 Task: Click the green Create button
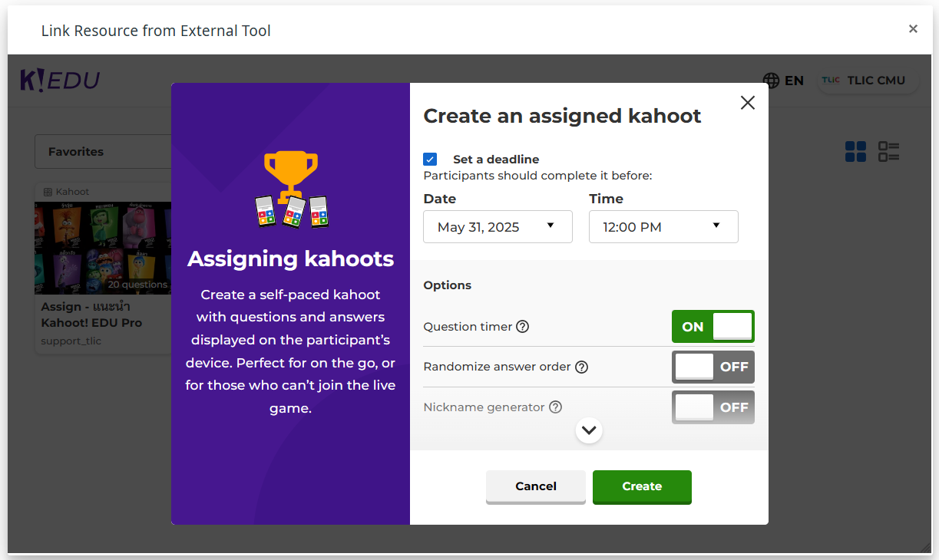pos(642,486)
